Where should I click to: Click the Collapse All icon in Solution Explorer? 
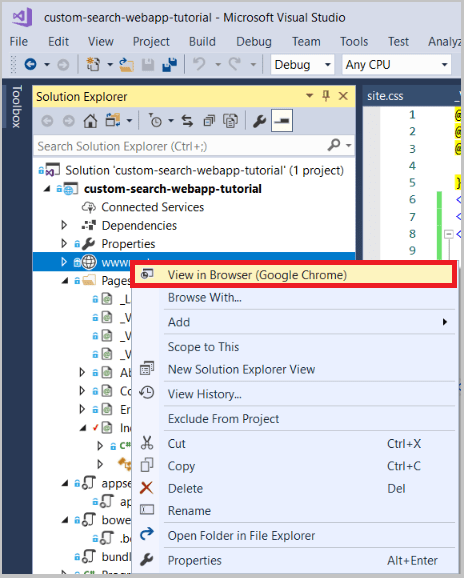209,121
